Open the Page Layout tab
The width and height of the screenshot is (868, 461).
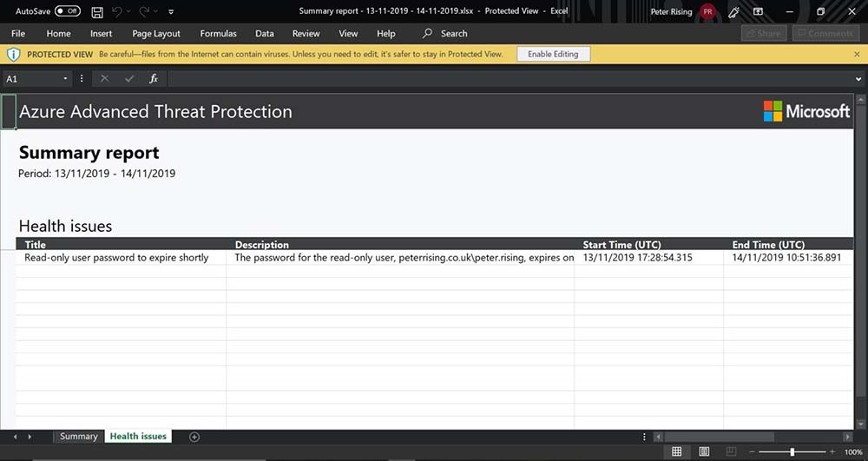pyautogui.click(x=156, y=33)
